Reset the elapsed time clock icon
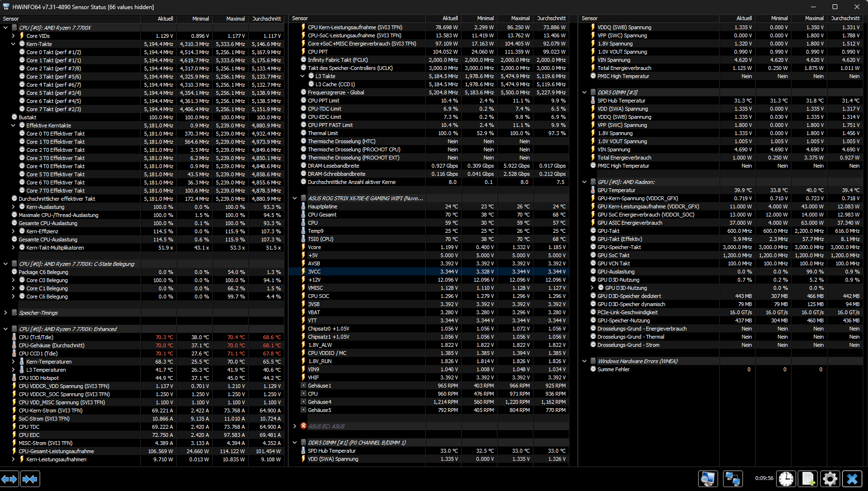Screen dimensions: 868x491 click(786, 479)
